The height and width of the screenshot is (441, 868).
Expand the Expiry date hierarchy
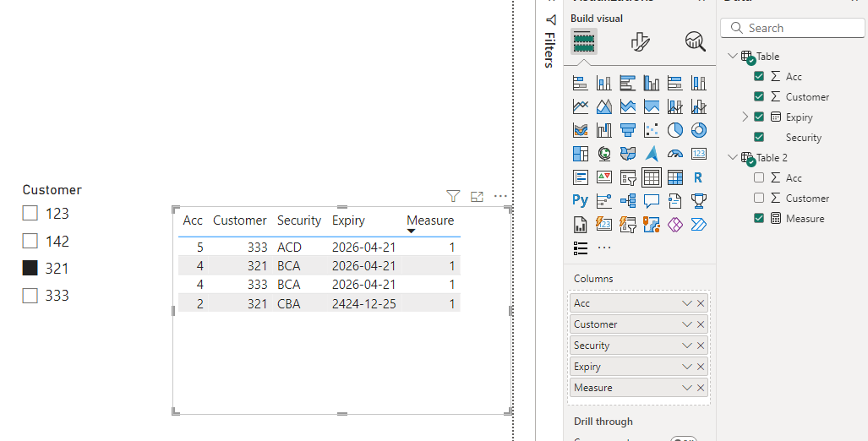(745, 117)
